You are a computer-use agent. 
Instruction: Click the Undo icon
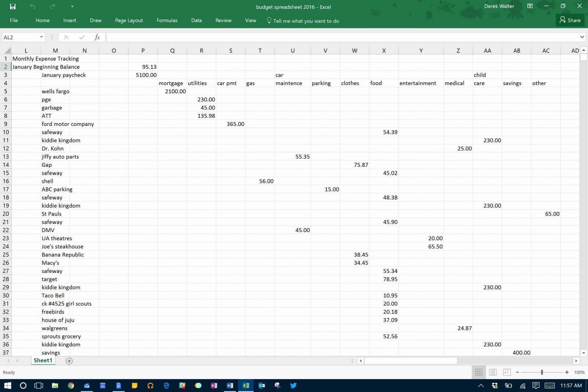coord(33,6)
